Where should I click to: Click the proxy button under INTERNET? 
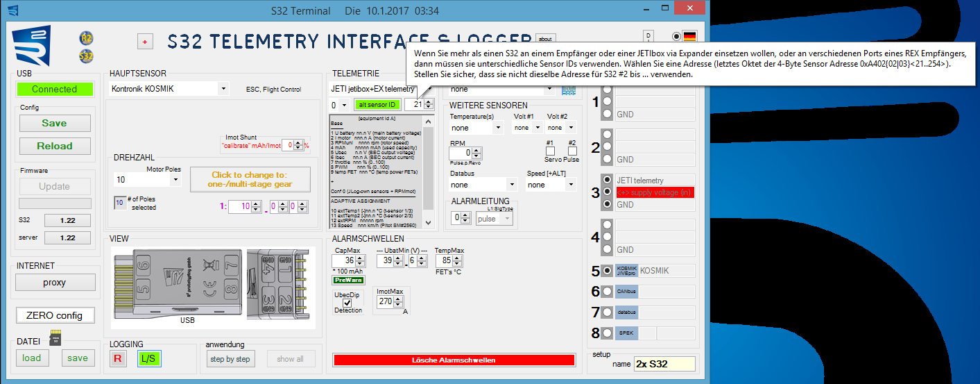[x=55, y=283]
